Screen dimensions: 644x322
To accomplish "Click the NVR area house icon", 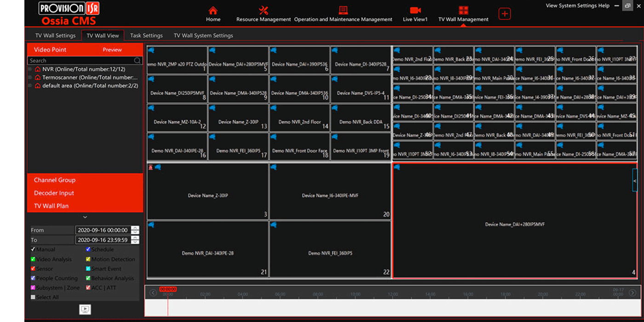I will pyautogui.click(x=38, y=69).
